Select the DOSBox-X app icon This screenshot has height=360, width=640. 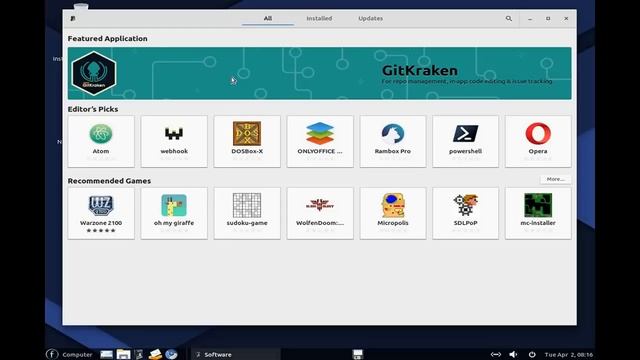coord(247,133)
